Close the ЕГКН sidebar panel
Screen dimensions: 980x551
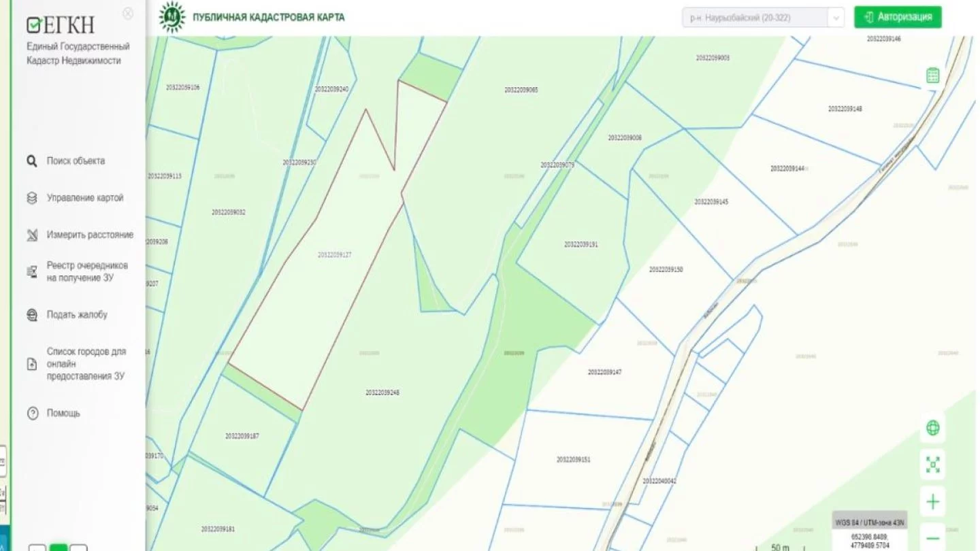(x=128, y=14)
